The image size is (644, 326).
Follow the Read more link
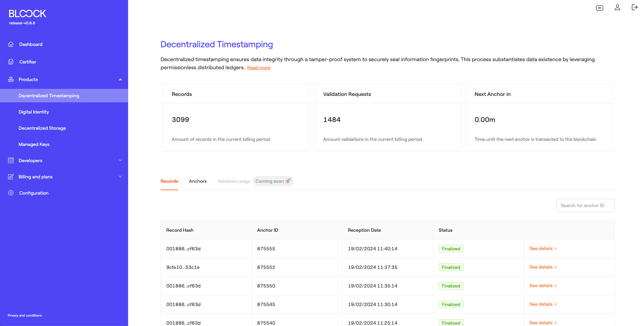[259, 68]
